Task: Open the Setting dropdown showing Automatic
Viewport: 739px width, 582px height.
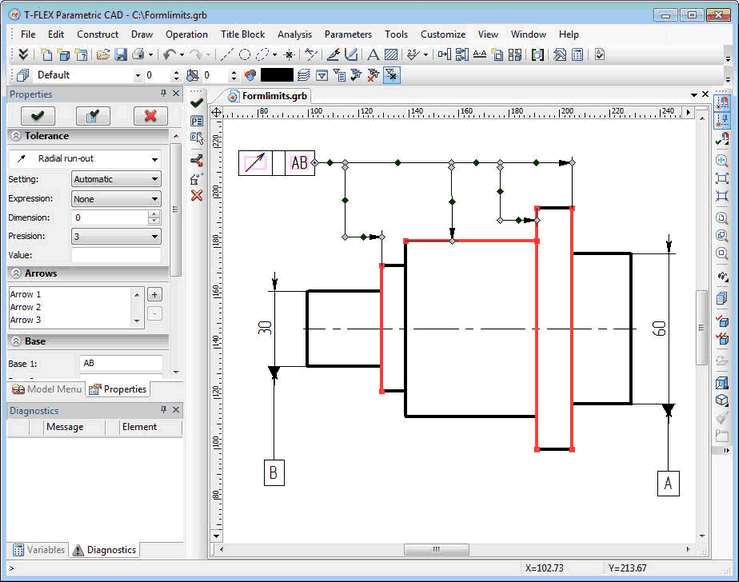Action: click(x=116, y=179)
